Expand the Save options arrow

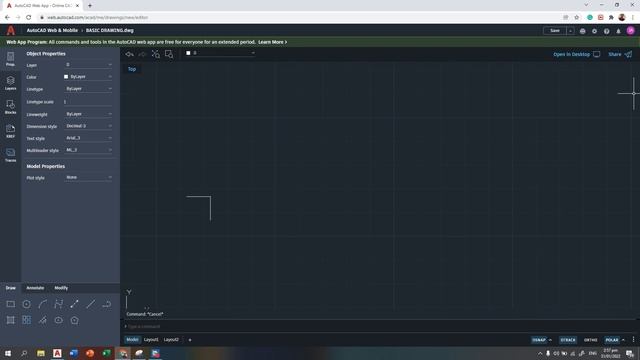click(x=571, y=31)
